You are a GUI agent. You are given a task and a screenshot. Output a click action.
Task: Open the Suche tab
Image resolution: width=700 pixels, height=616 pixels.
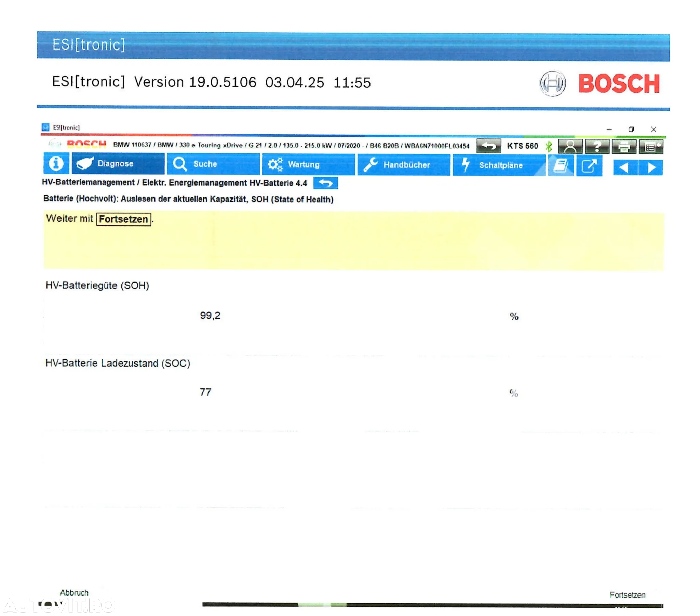[213, 164]
